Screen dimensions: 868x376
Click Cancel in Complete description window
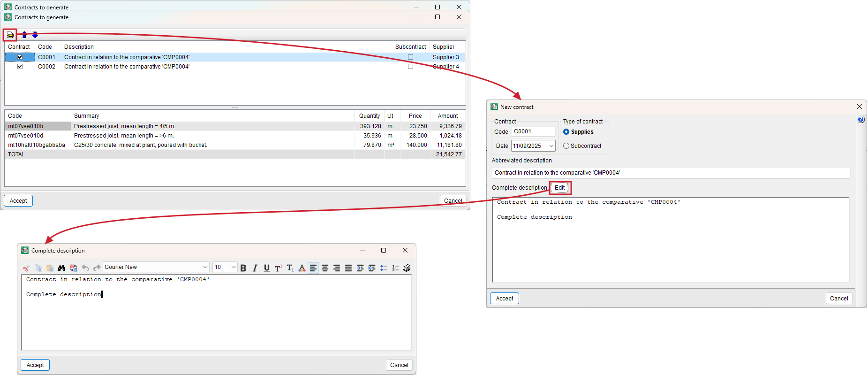click(x=399, y=365)
